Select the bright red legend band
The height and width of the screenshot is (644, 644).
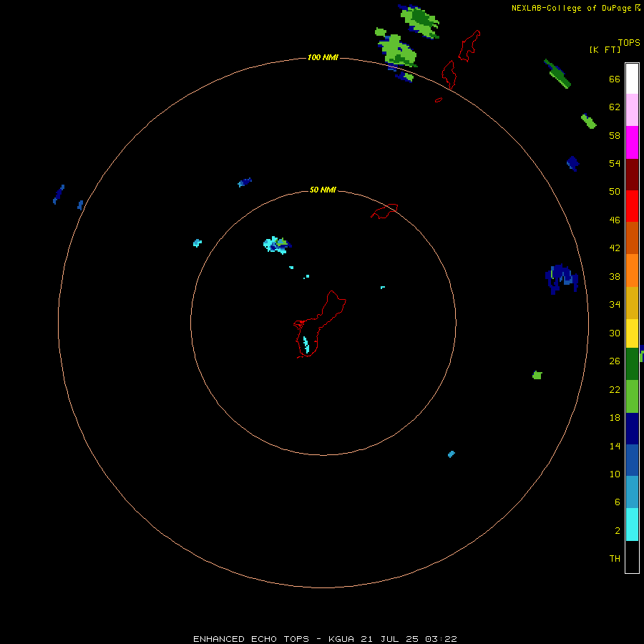pyautogui.click(x=632, y=206)
